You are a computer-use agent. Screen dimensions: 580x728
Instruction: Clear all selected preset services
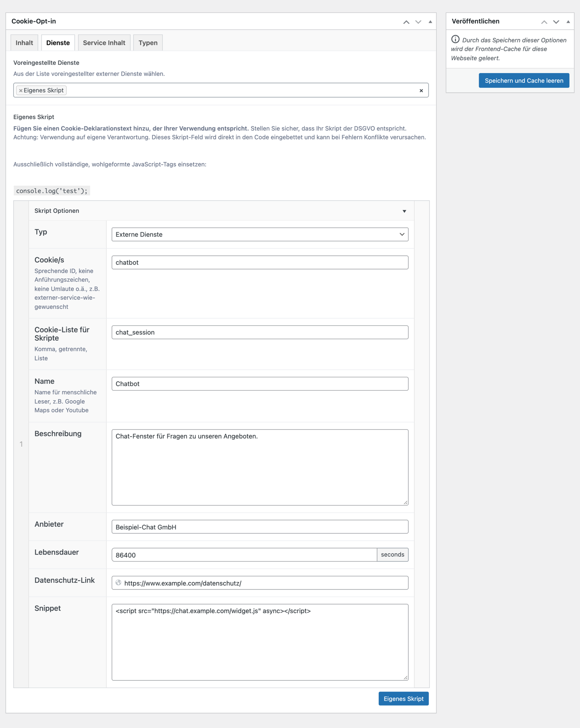coord(421,91)
